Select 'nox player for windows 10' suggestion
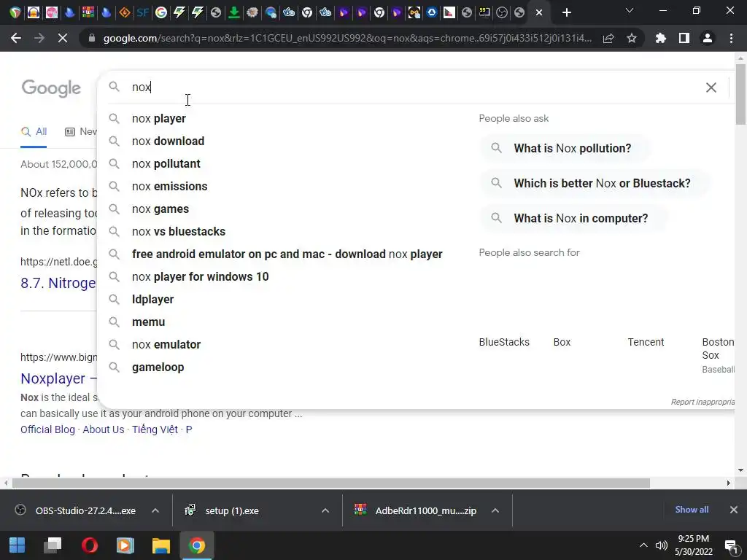 coord(200,276)
